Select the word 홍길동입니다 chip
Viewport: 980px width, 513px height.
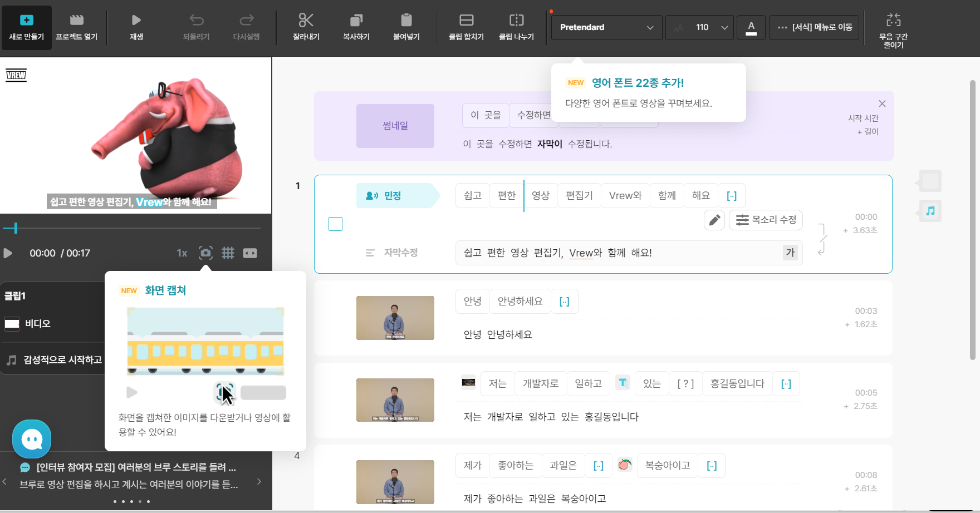pos(737,383)
